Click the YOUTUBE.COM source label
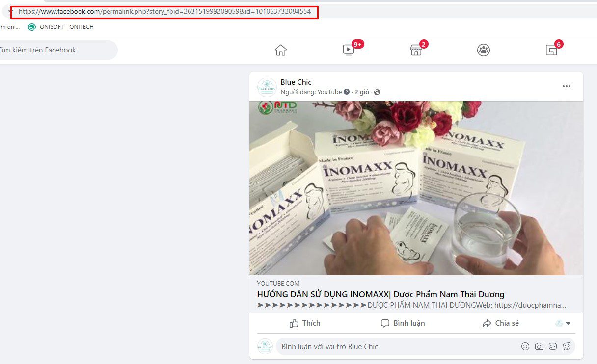The image size is (597, 364). pos(278,284)
